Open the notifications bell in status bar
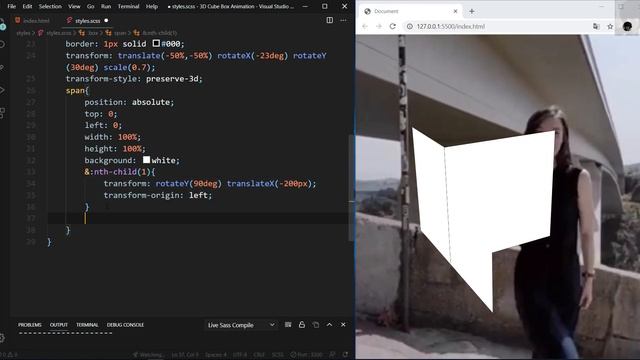 click(345, 355)
